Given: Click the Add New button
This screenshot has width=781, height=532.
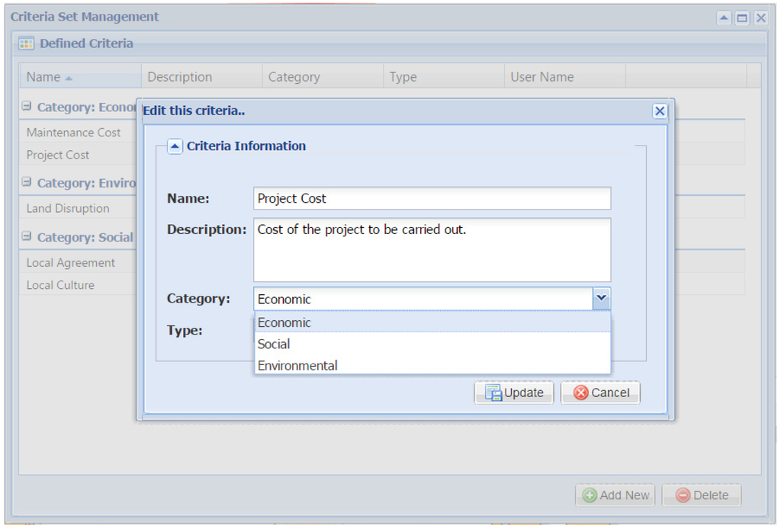Looking at the screenshot, I should pos(616,495).
